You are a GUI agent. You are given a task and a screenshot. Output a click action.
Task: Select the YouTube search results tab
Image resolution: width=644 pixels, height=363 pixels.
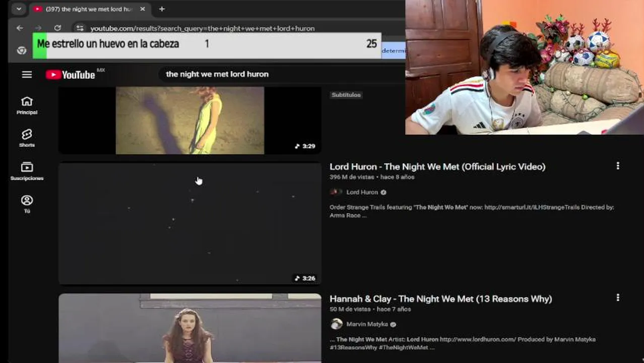coord(89,9)
